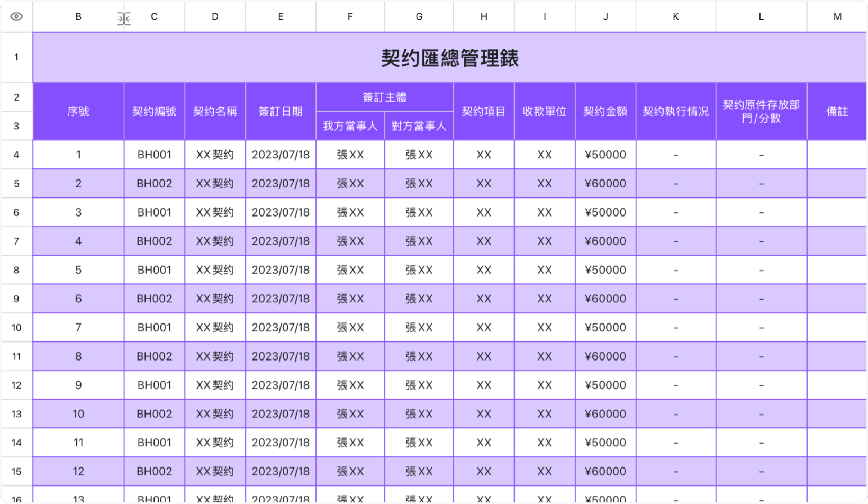The height and width of the screenshot is (504, 868).
Task: Click the 序號 header cell
Action: tap(78, 111)
